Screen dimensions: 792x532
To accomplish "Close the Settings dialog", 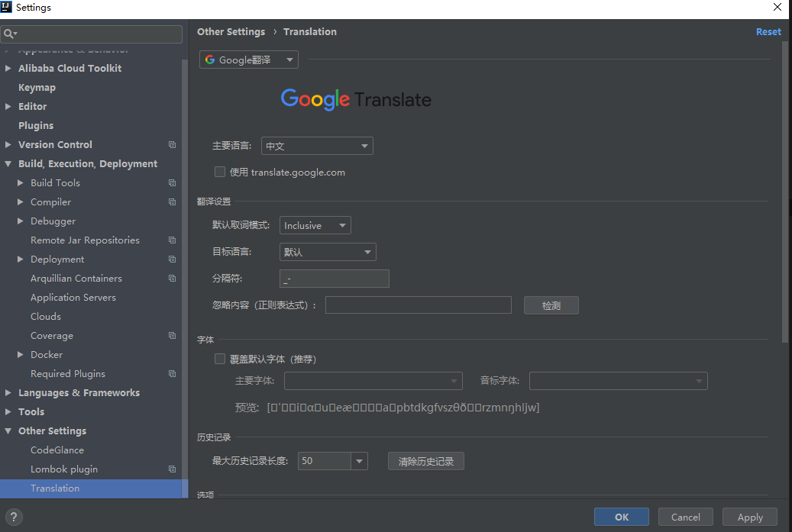I will click(x=777, y=7).
